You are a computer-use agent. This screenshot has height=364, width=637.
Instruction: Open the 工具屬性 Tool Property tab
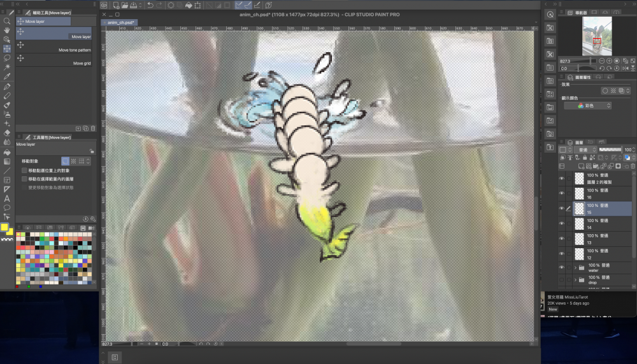pyautogui.click(x=48, y=137)
